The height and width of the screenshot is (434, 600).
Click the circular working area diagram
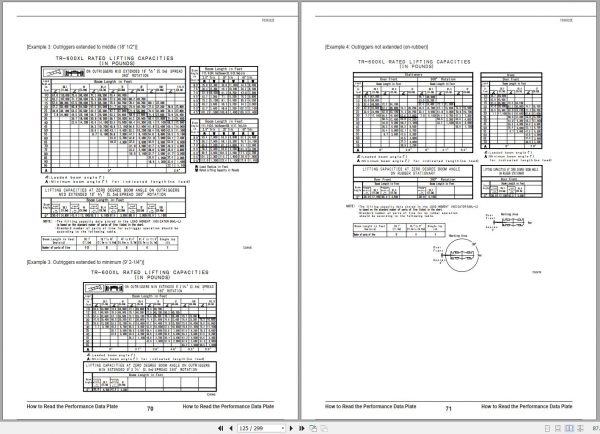[462, 255]
